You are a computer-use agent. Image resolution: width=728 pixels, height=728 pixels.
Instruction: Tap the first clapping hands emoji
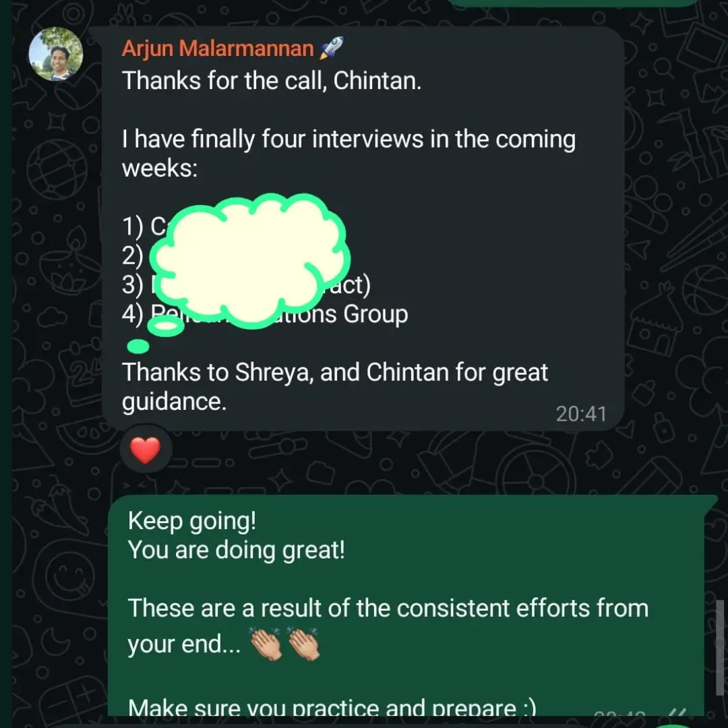[266, 644]
